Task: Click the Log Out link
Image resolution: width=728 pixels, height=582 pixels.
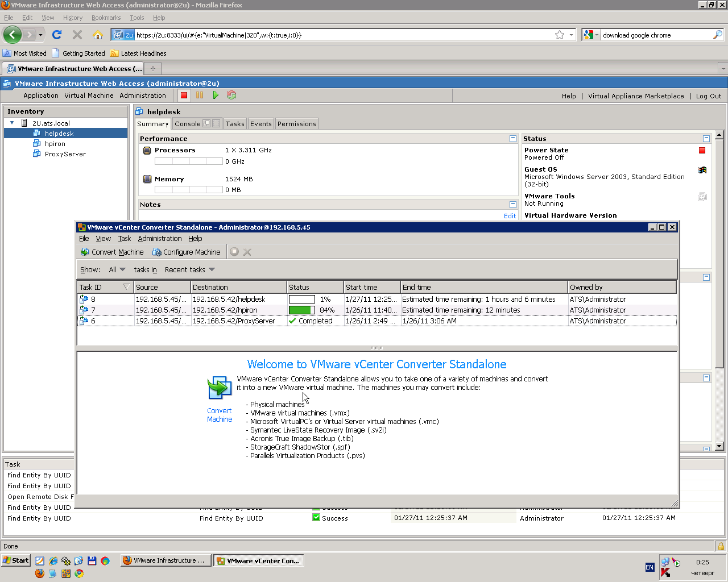Action: click(x=709, y=96)
